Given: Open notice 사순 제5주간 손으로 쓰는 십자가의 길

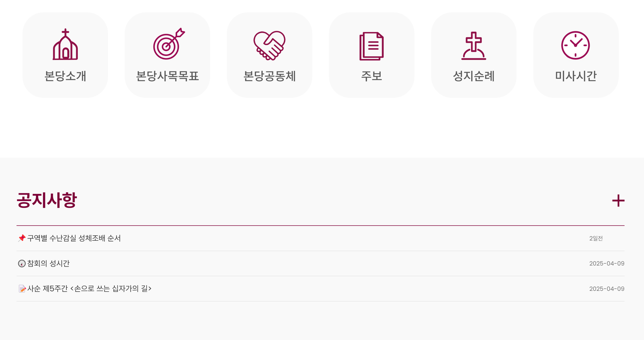Looking at the screenshot, I should 89,289.
